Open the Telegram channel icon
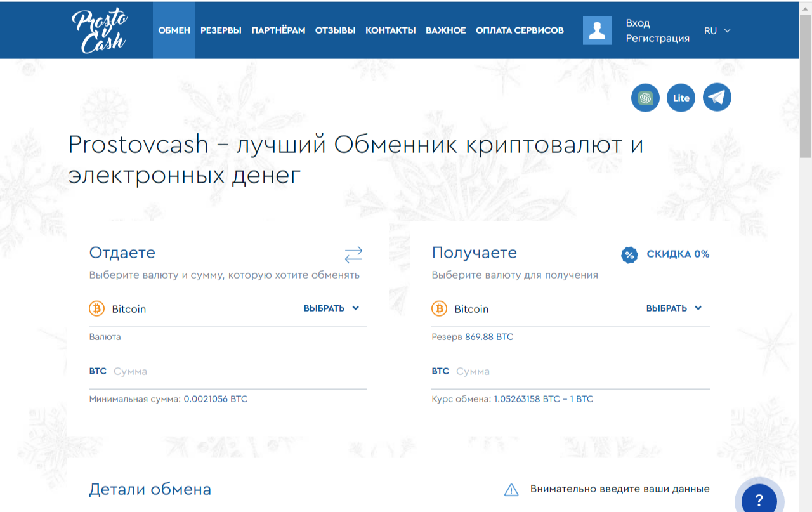 click(717, 98)
